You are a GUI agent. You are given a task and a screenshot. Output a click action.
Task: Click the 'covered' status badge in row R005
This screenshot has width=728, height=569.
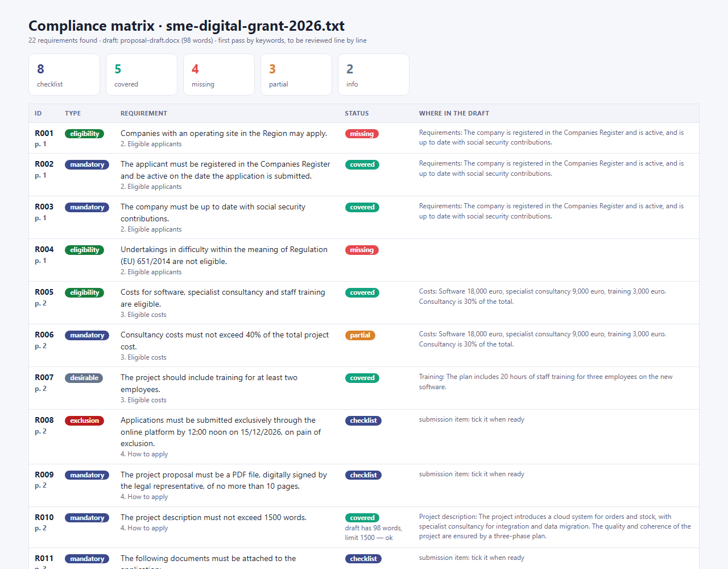point(362,292)
